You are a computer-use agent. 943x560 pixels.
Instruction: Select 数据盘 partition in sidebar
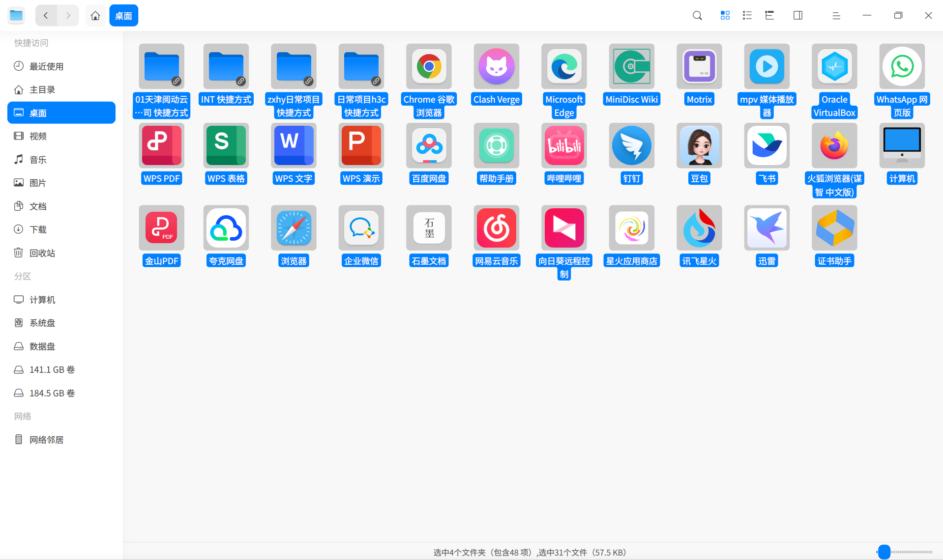click(x=61, y=346)
